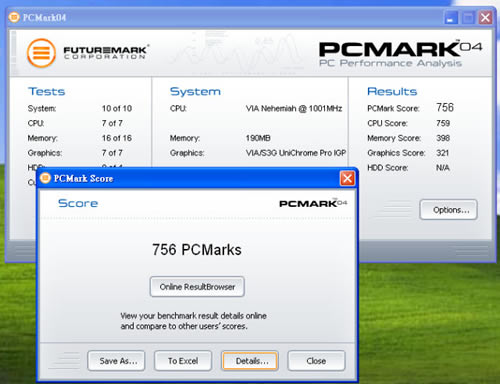The height and width of the screenshot is (384, 500).
Task: Click the HDD Score value N/A
Action: coord(443,168)
